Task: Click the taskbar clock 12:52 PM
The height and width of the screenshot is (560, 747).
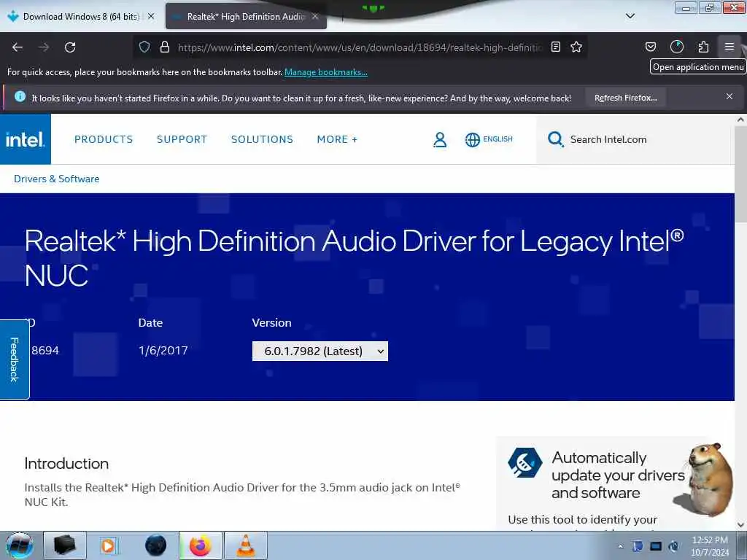Action: click(710, 540)
